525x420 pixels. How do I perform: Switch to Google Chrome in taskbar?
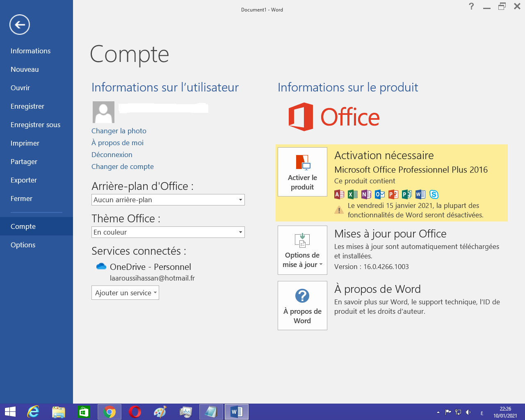click(x=110, y=412)
